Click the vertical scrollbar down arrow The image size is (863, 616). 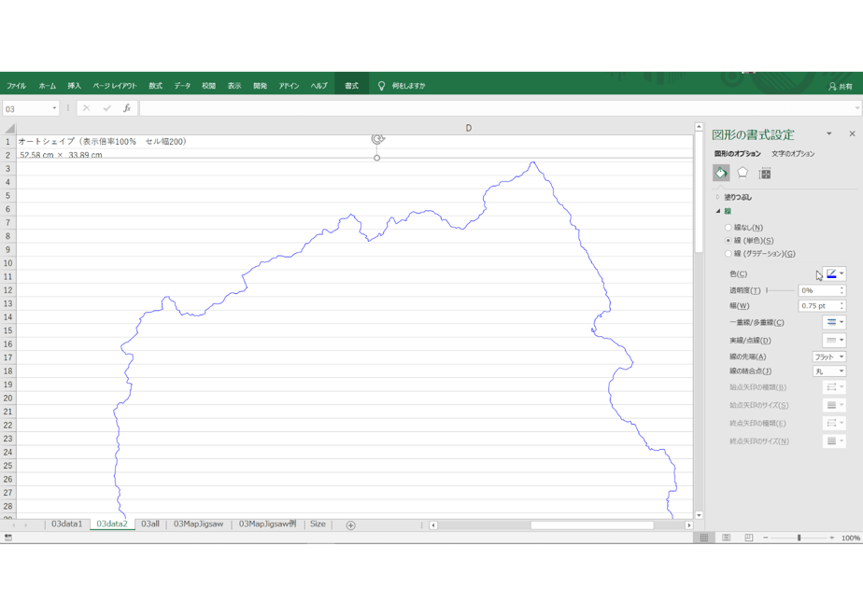click(x=699, y=515)
